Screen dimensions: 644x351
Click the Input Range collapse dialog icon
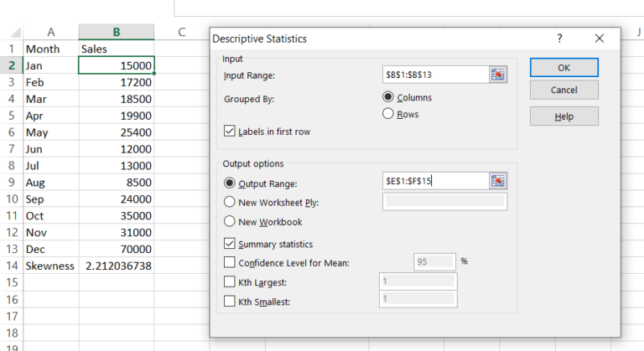498,75
